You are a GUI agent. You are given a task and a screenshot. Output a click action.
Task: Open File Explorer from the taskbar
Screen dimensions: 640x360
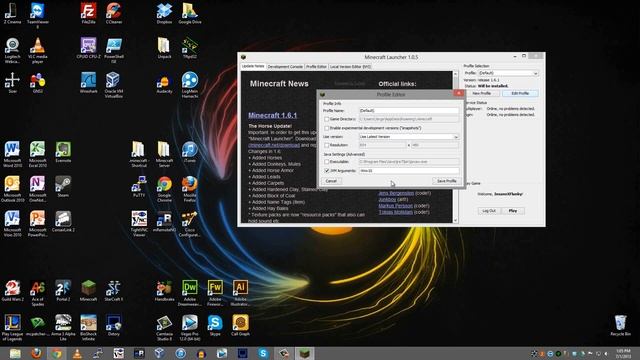pos(15,353)
